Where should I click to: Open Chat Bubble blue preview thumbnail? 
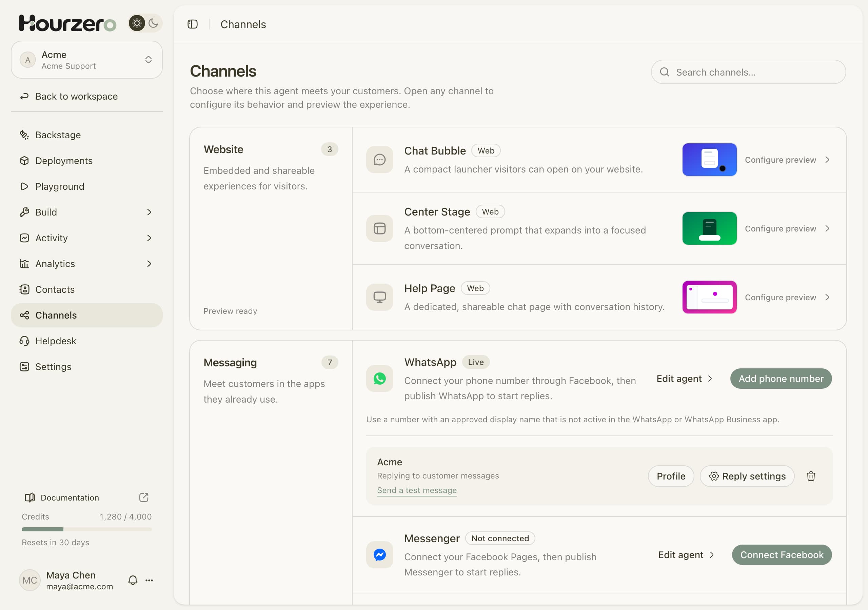click(x=709, y=160)
